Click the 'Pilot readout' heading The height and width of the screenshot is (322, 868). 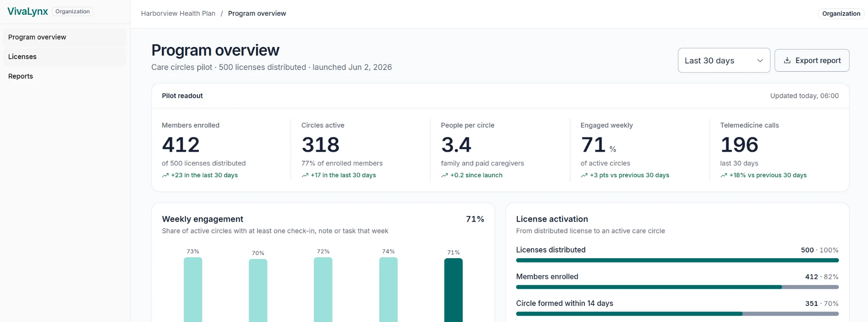coord(182,96)
